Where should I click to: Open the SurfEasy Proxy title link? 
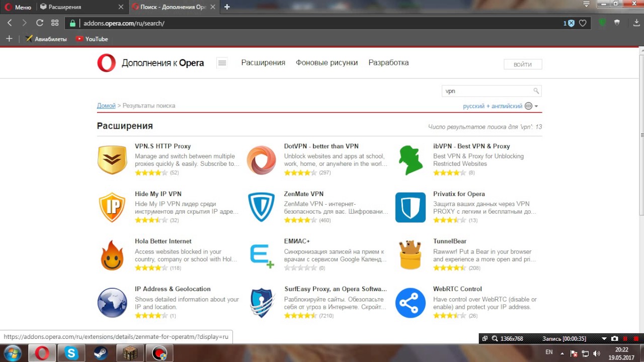tap(335, 289)
